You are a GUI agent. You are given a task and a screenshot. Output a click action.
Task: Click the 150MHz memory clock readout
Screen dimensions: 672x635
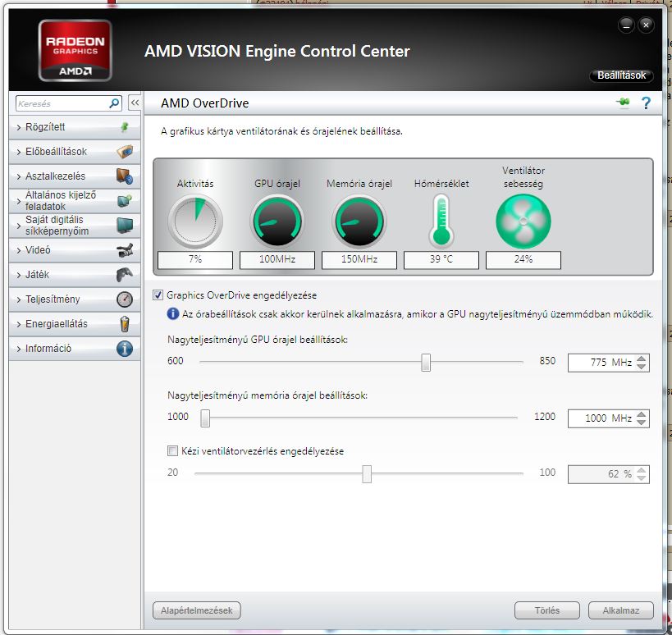pos(359,259)
